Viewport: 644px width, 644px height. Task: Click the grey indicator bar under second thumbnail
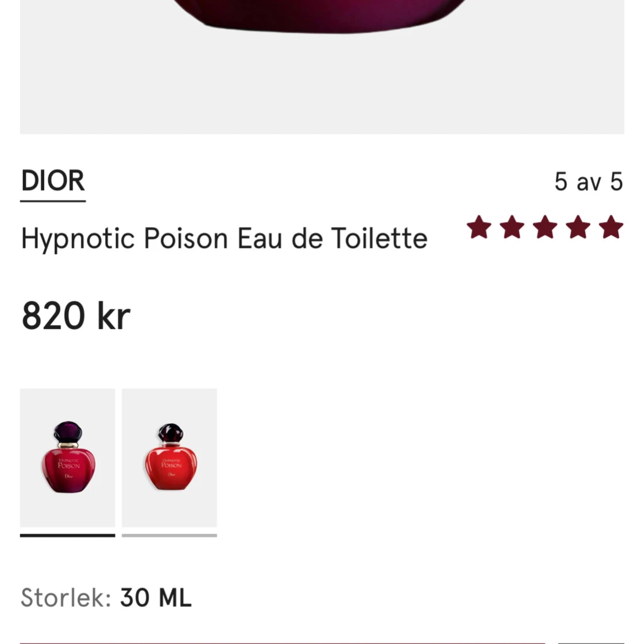(x=169, y=535)
